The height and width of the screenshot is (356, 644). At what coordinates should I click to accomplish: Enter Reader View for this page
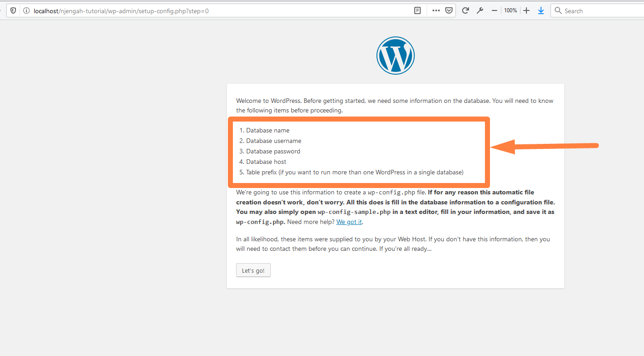point(417,10)
